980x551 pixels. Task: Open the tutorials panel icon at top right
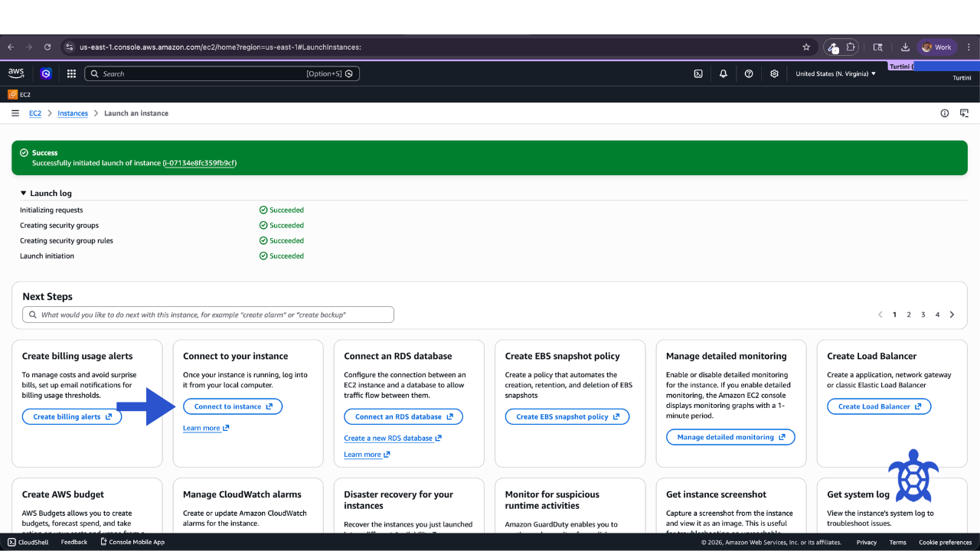[964, 113]
